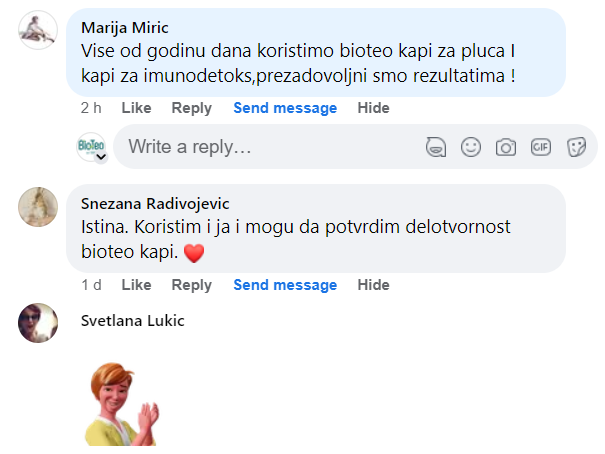Open the avatar sticker picker in reply box

(x=436, y=148)
